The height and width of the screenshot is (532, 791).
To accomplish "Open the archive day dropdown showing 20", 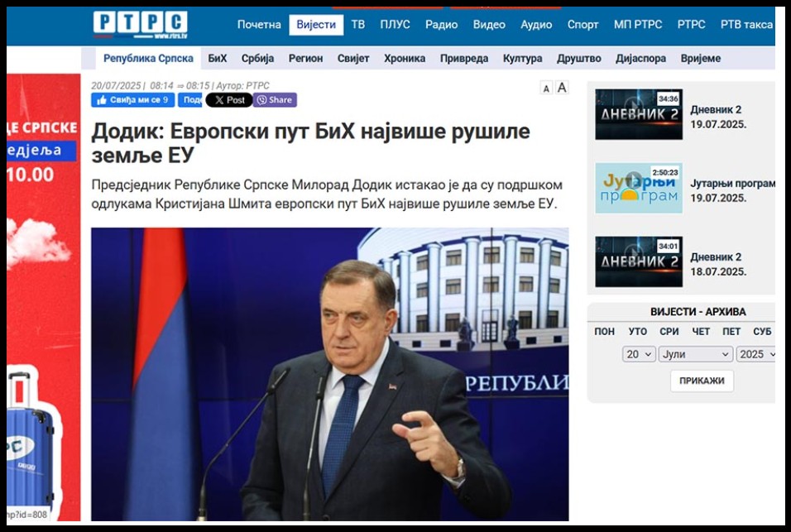I will [639, 354].
